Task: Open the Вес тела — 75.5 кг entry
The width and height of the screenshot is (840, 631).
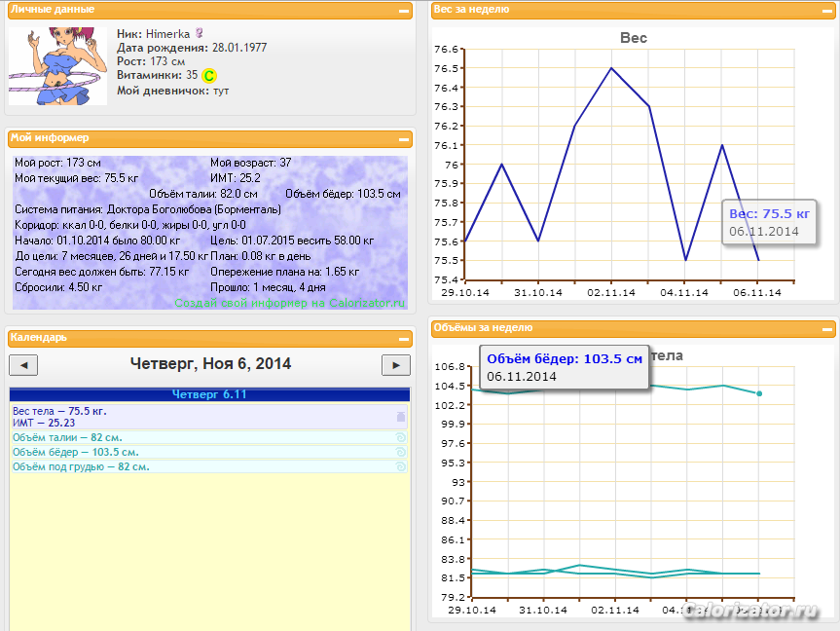Action: click(60, 411)
